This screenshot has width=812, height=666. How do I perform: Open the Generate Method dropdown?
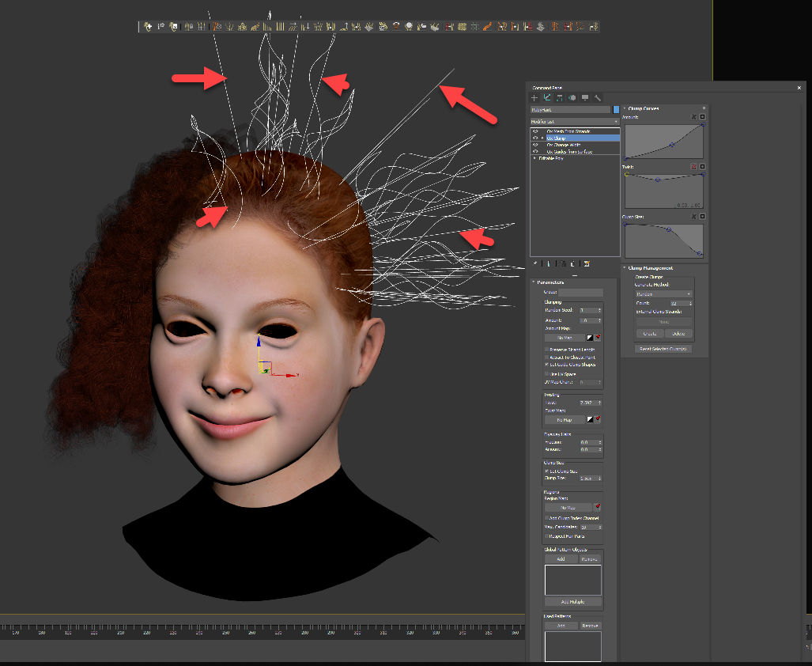(663, 293)
